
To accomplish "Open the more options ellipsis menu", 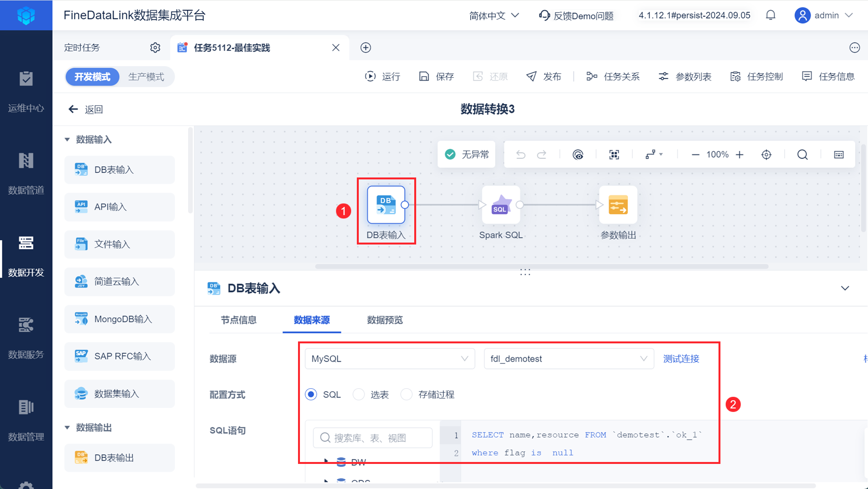I will click(x=854, y=48).
